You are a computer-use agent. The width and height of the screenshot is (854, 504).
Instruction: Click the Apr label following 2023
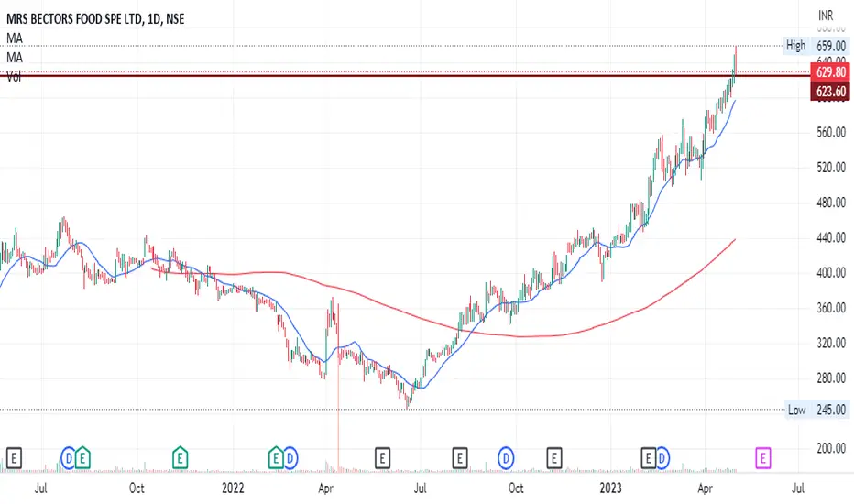pyautogui.click(x=706, y=488)
